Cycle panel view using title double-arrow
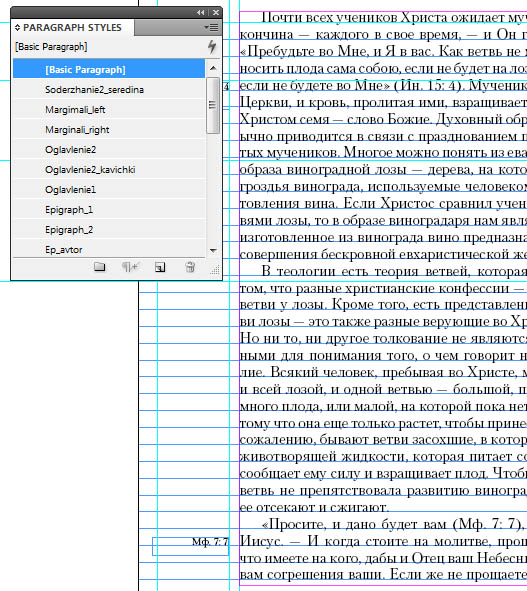This screenshot has width=527, height=591. pyautogui.click(x=17, y=28)
